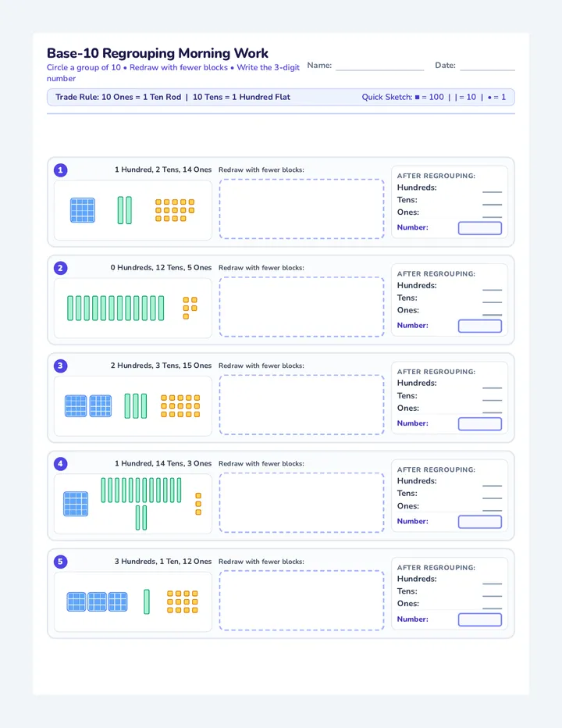Select the 15 ones cluster in problem 3
Image resolution: width=562 pixels, height=728 pixels.
(x=180, y=406)
